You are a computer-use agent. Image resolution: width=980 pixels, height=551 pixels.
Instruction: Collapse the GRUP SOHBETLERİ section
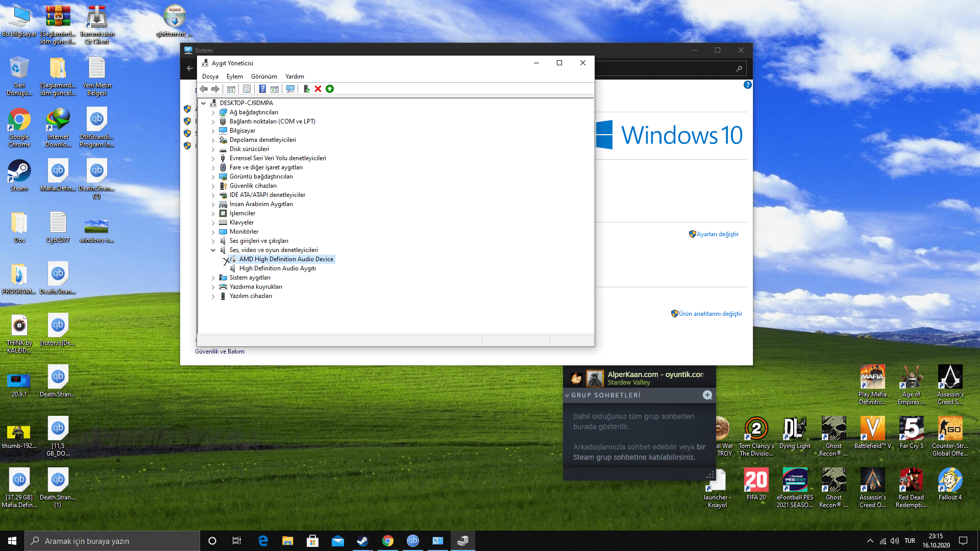tap(567, 395)
